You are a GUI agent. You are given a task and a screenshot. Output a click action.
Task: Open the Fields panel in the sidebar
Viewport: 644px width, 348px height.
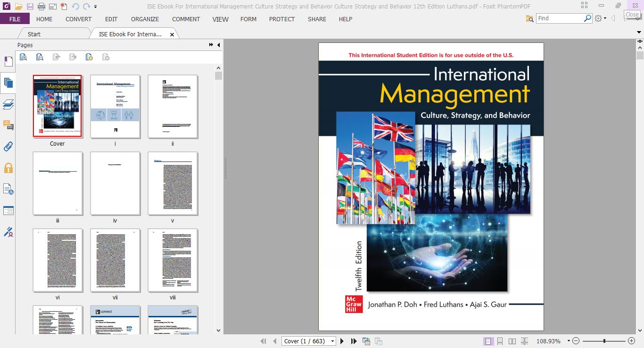(8, 210)
